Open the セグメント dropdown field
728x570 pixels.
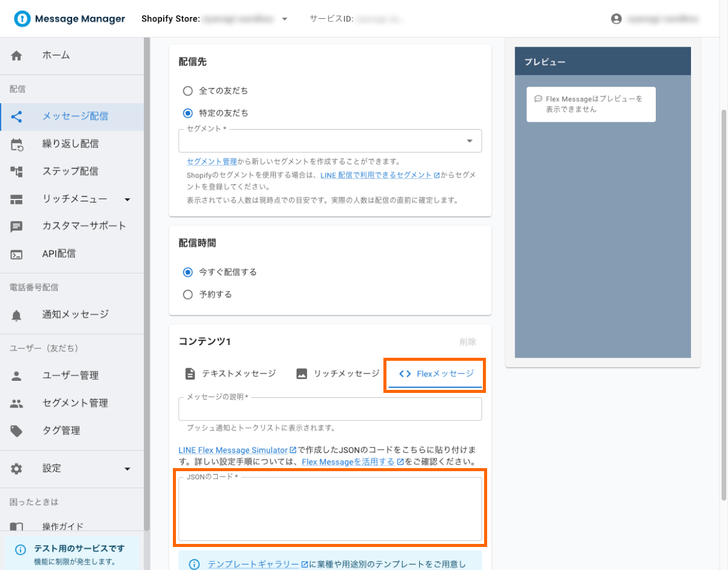click(x=330, y=141)
